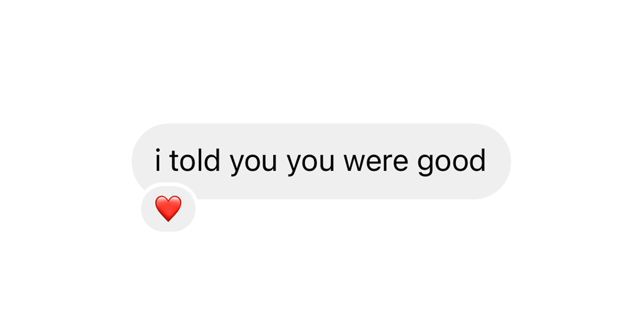644x335 pixels.
Task: Select the letter "i" starting the message
Action: pos(158,160)
